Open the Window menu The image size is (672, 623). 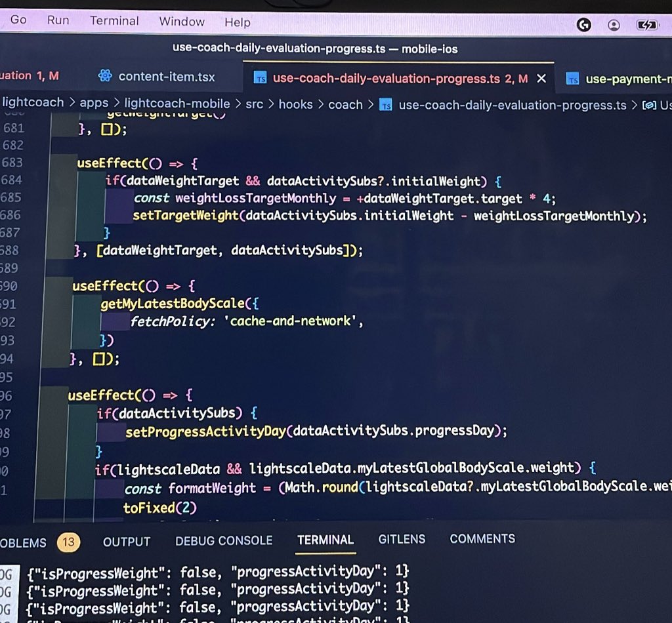pos(182,22)
